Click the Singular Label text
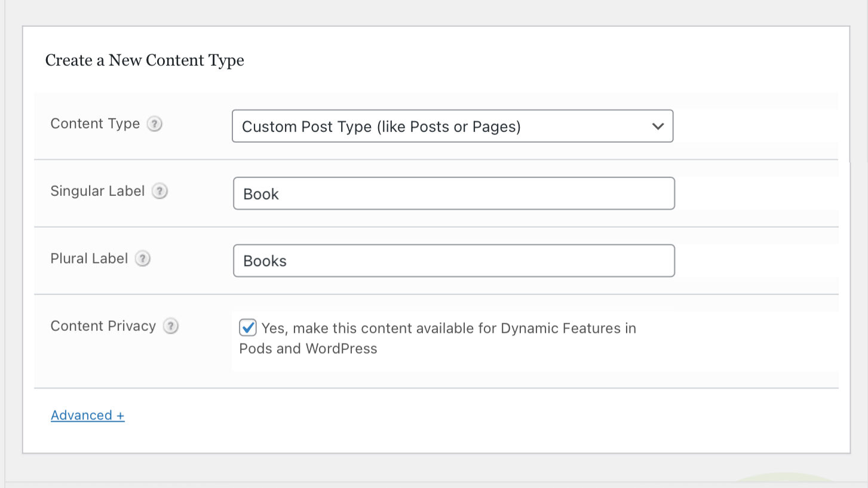Viewport: 868px width, 488px height. pos(97,191)
